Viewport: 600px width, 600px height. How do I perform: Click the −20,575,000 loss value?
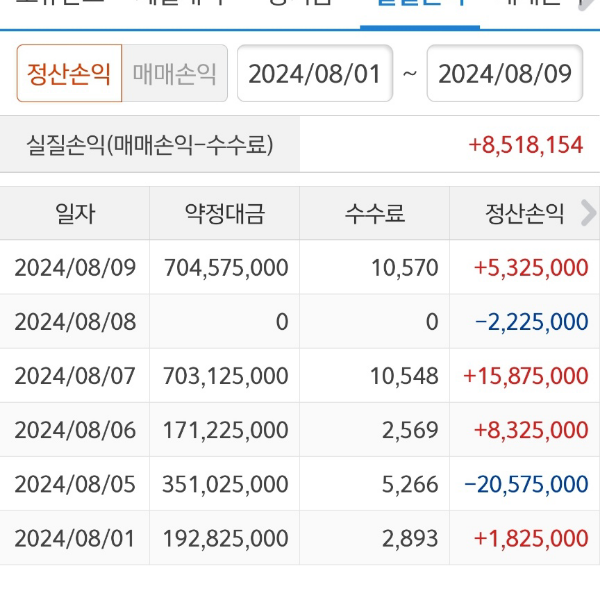[x=526, y=484]
